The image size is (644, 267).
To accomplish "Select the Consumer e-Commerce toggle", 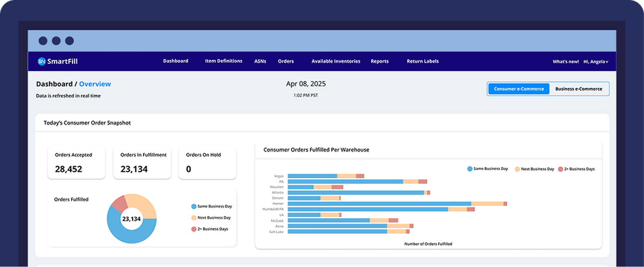I will click(519, 89).
